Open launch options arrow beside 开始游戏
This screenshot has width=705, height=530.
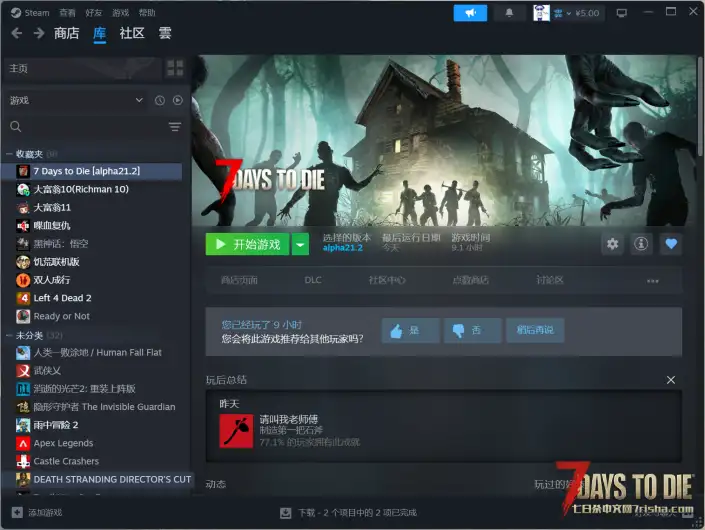click(x=300, y=245)
